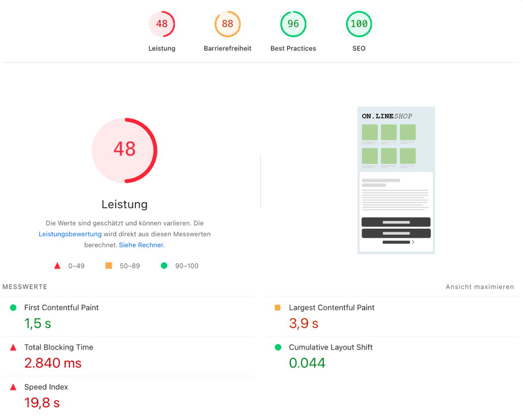Click the Total Blocking Time value 2.840 ms
The width and height of the screenshot is (523, 420).
pos(53,363)
